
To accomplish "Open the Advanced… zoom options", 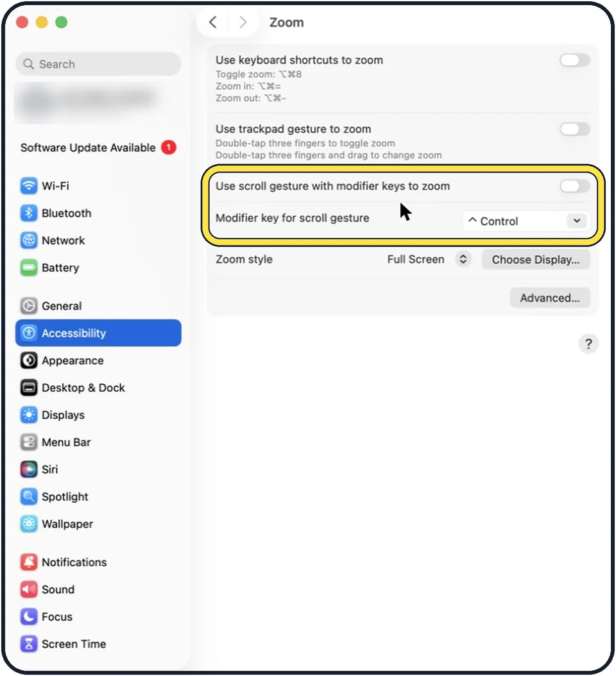I will pos(549,298).
